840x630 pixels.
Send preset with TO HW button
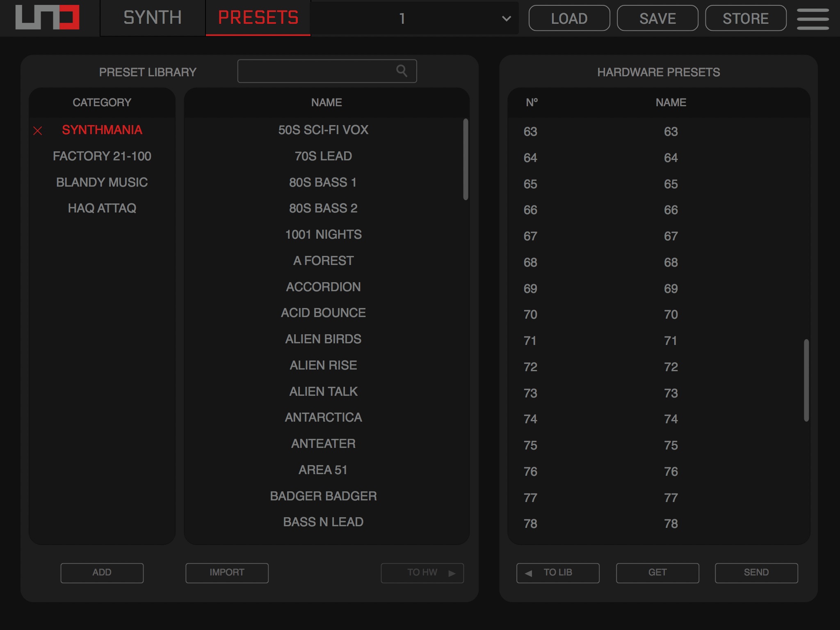422,573
